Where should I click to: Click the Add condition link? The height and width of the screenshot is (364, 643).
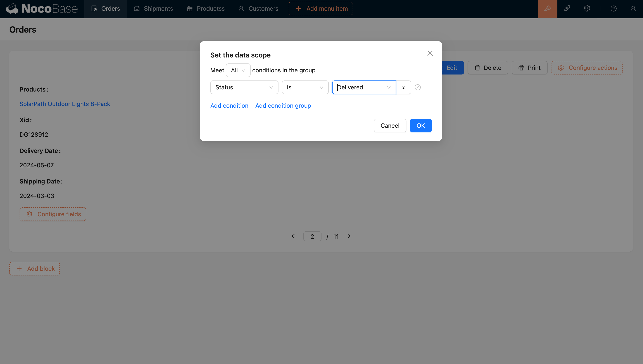coord(229,106)
